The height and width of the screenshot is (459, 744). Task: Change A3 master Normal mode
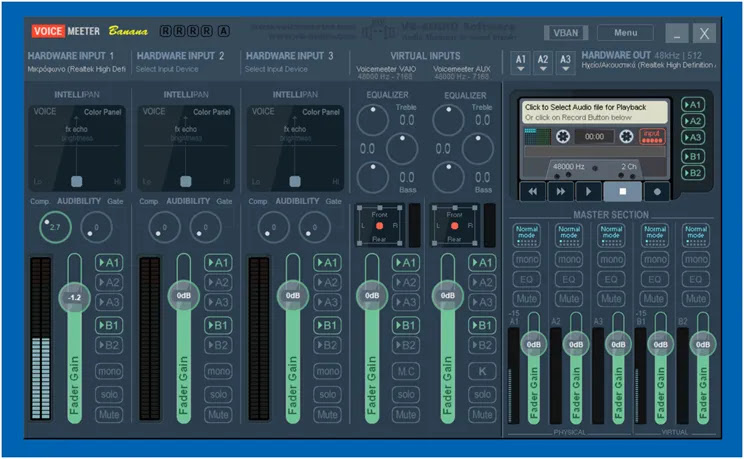611,235
